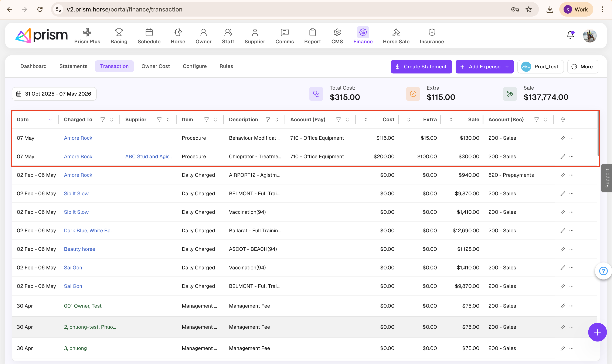This screenshot has height=364, width=612.
Task: Open the Horse Sale gavel icon
Action: point(396,32)
